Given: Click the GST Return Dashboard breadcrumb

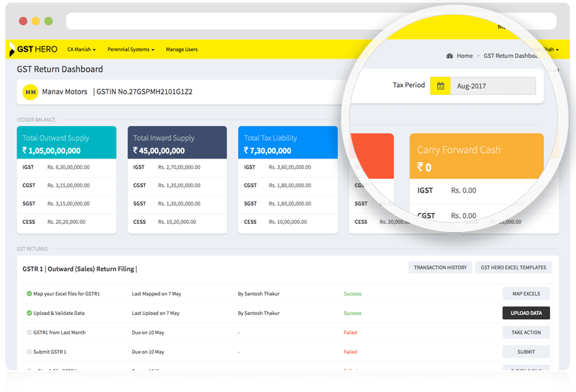Looking at the screenshot, I should click(x=511, y=56).
